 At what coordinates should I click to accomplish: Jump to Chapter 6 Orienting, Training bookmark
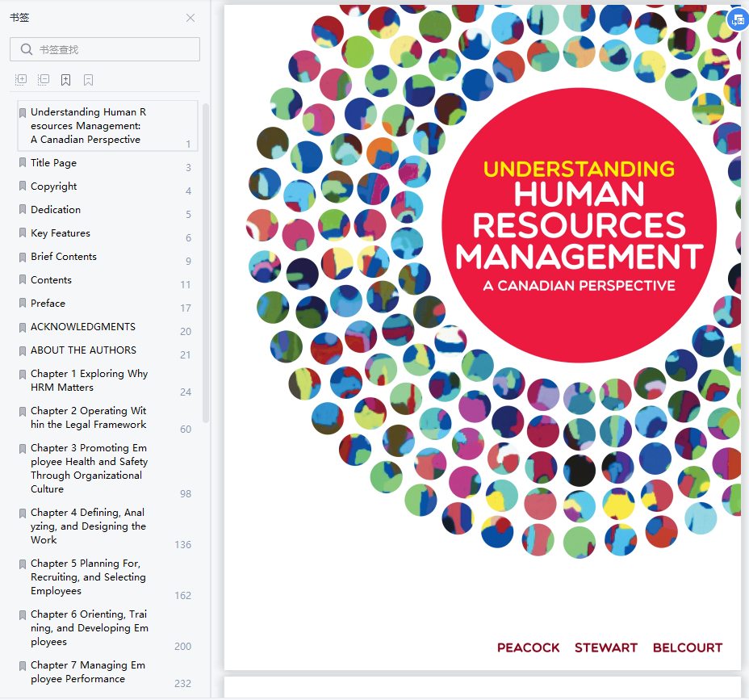click(90, 628)
